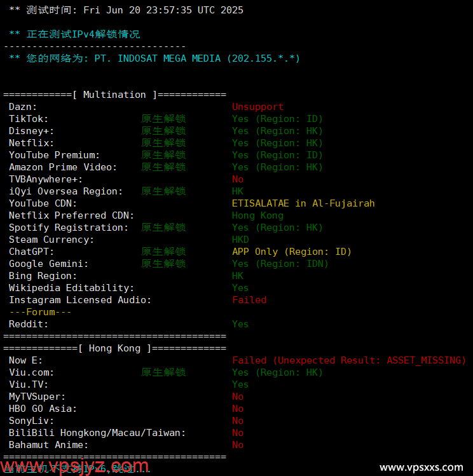Image resolution: width=473 pixels, height=476 pixels.
Task: Select 'Netflix Preferred CDN:' label
Action: coord(71,215)
